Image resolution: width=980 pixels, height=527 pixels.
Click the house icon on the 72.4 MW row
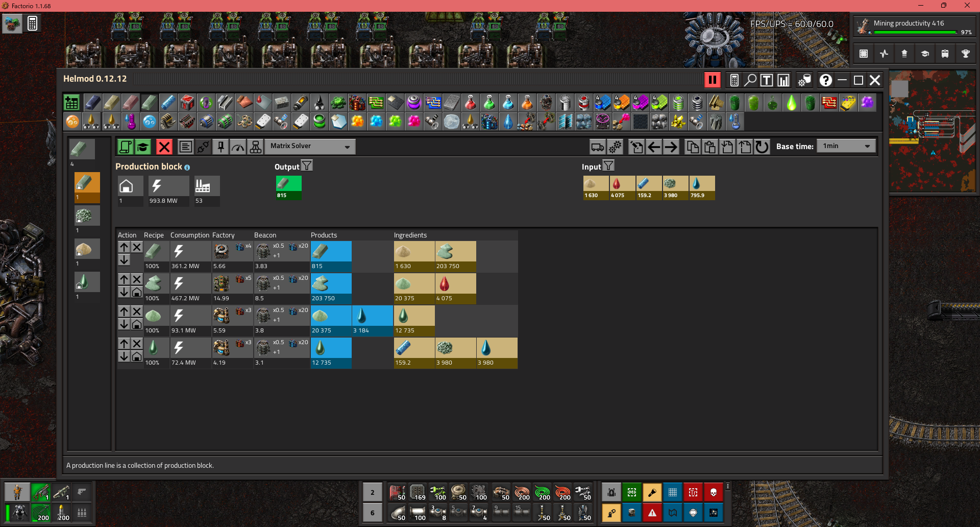137,356
